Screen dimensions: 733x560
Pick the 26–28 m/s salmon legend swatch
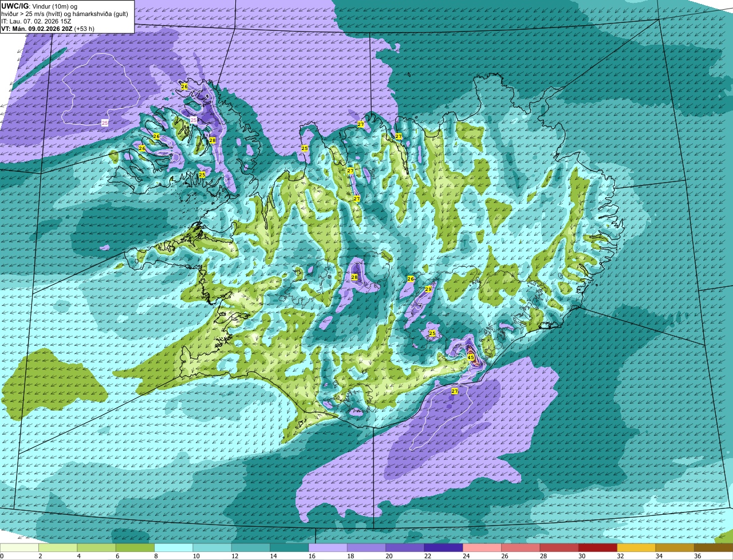[x=521, y=548]
